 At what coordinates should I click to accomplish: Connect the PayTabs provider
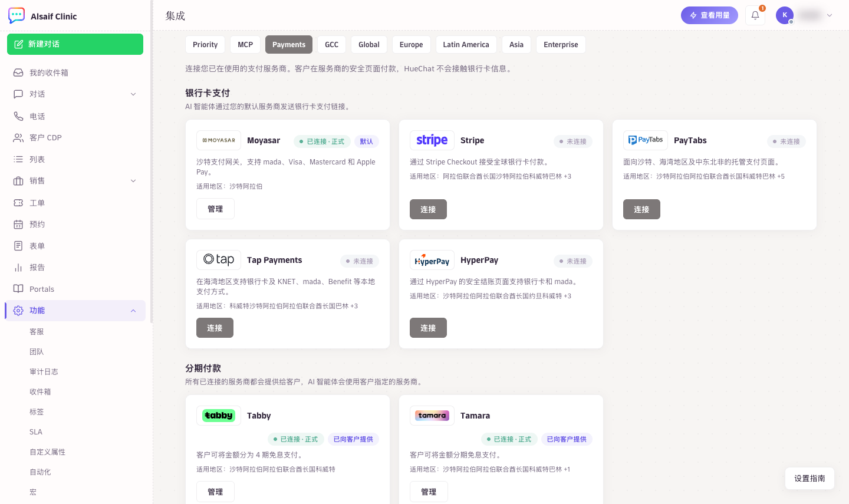(x=641, y=209)
